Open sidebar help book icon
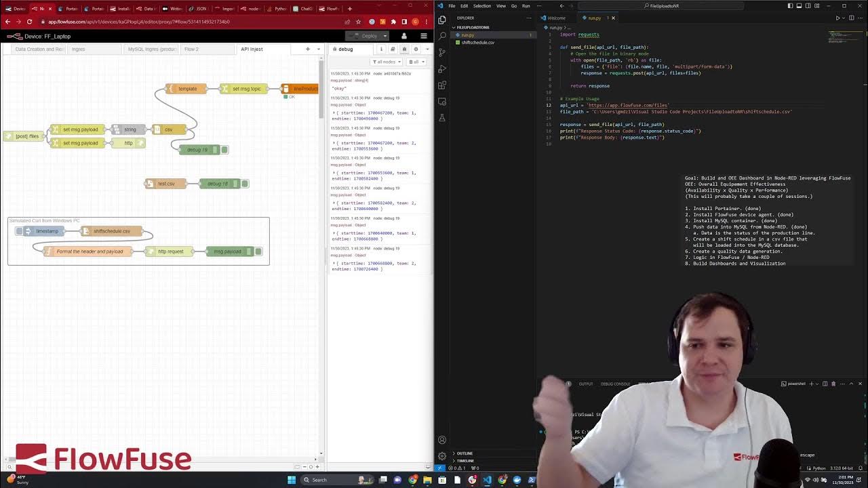The width and height of the screenshot is (868, 488). pos(393,49)
